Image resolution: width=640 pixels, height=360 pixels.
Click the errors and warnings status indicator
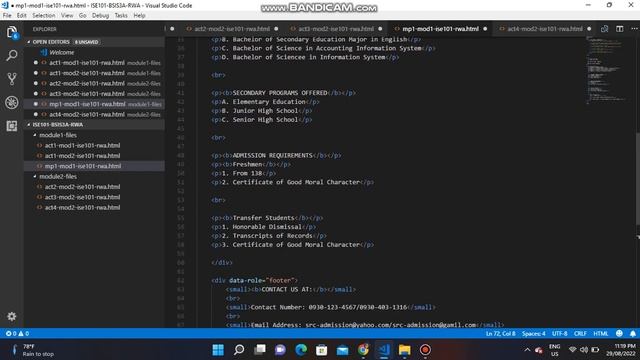17,333
